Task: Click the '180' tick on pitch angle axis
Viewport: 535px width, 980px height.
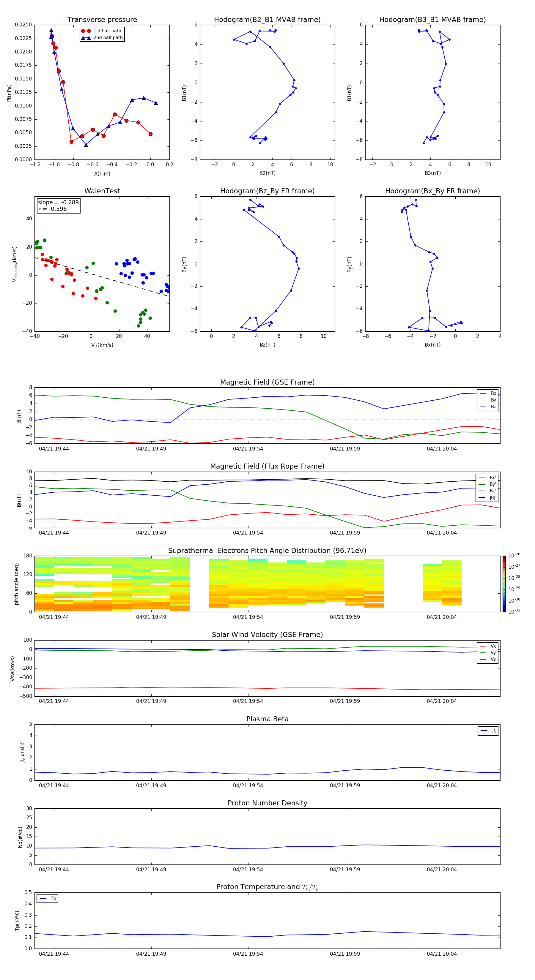Action: point(28,556)
